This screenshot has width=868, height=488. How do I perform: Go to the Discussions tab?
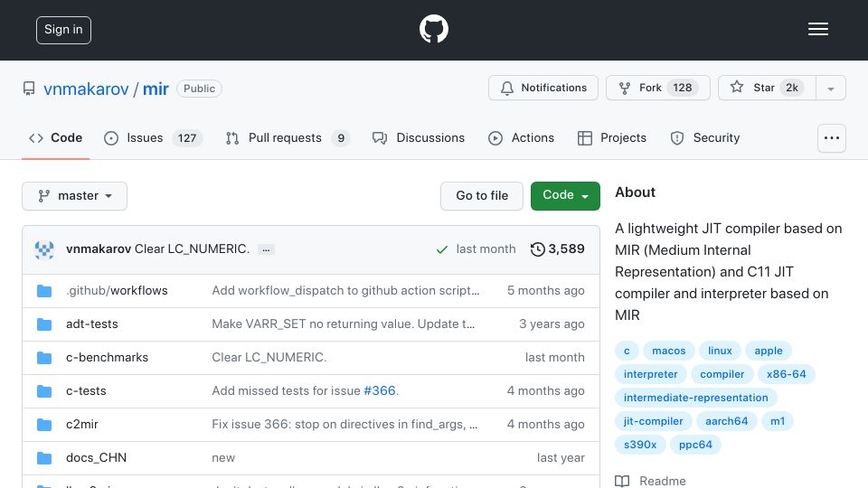(419, 137)
